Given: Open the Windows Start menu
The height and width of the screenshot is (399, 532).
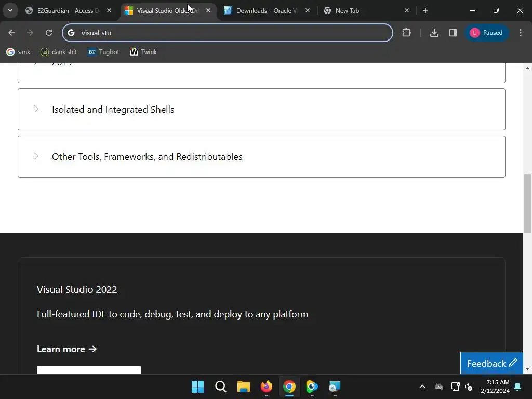Looking at the screenshot, I should click(197, 387).
